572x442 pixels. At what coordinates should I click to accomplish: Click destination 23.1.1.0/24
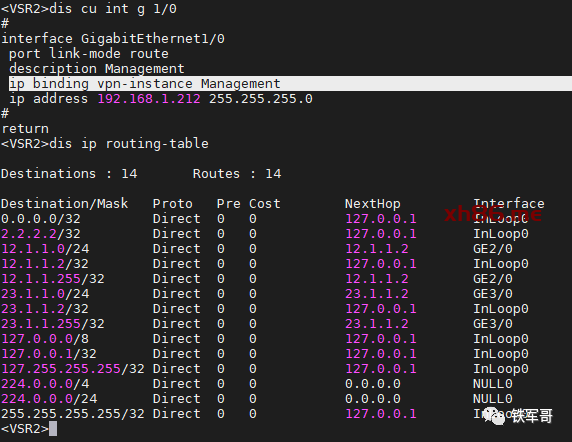tap(45, 294)
